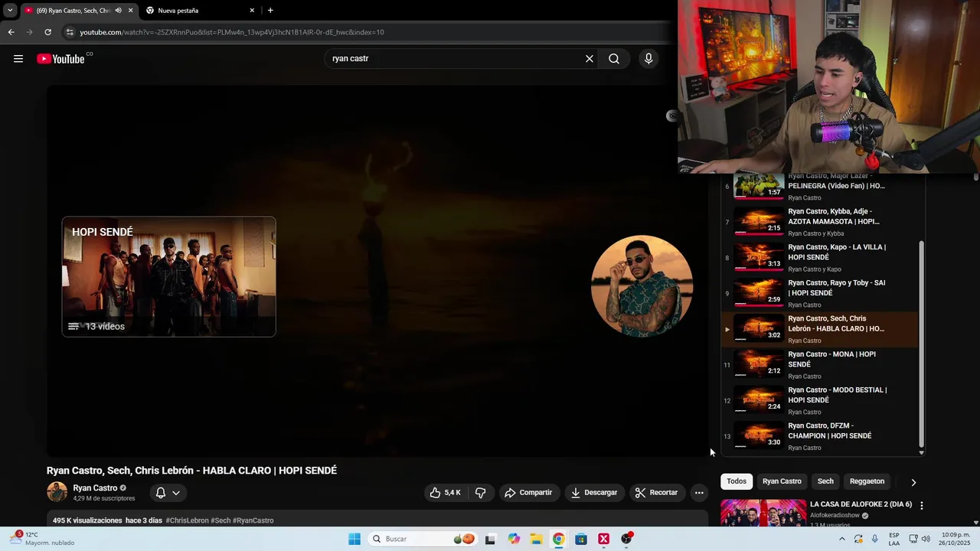Expand hidden system tray icons chevron

(842, 539)
